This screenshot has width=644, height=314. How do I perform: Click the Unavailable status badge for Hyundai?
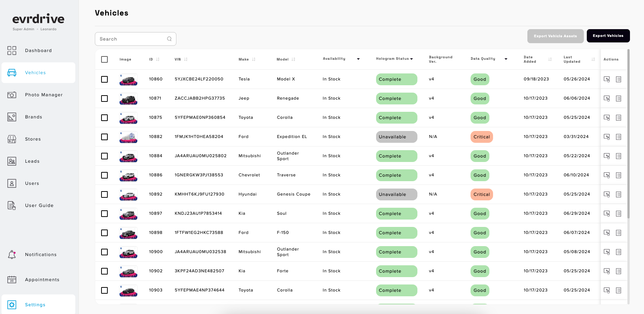click(397, 194)
